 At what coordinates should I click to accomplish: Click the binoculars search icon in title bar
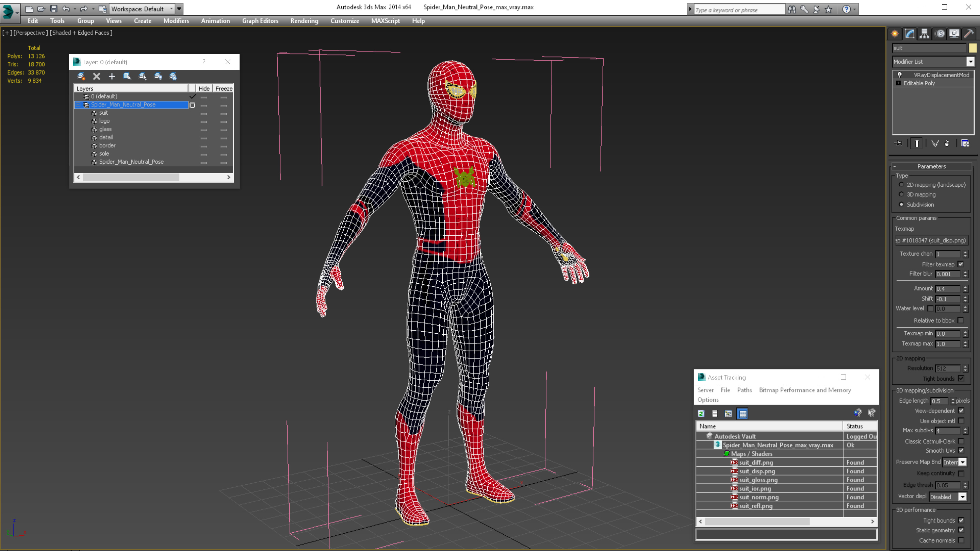[x=792, y=9]
